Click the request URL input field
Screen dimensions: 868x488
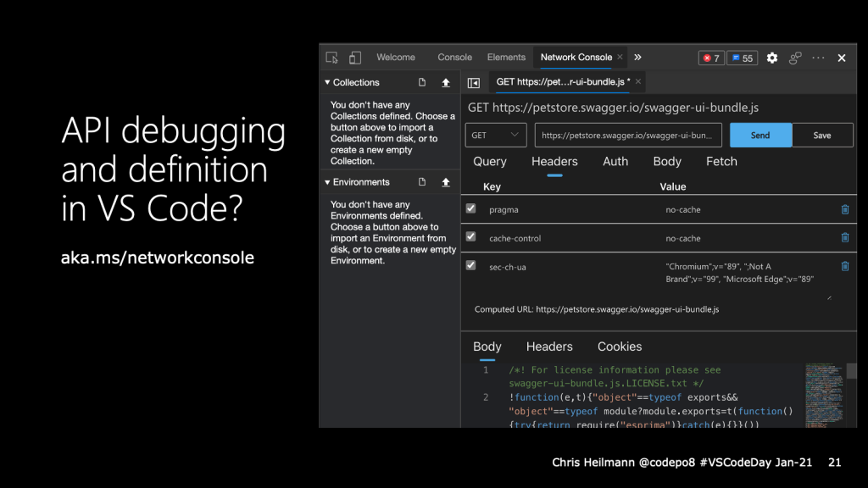point(628,135)
